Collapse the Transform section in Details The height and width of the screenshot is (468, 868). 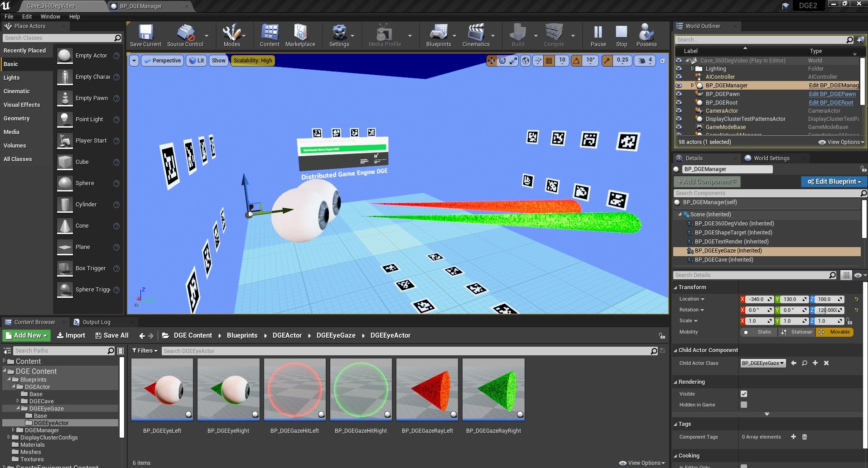point(675,287)
